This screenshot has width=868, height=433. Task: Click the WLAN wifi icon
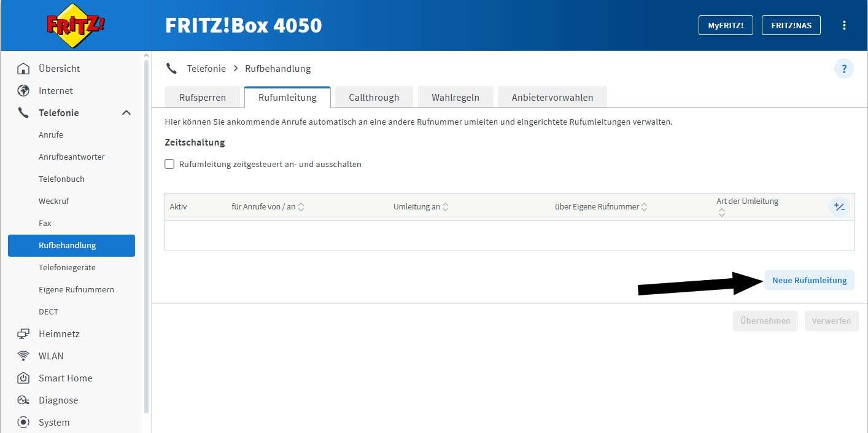point(23,356)
